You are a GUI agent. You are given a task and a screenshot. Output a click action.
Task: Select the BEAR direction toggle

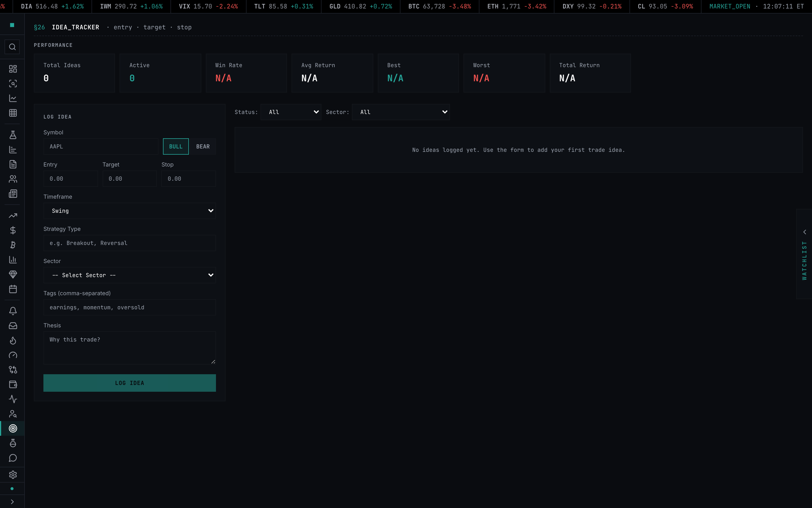pos(203,146)
